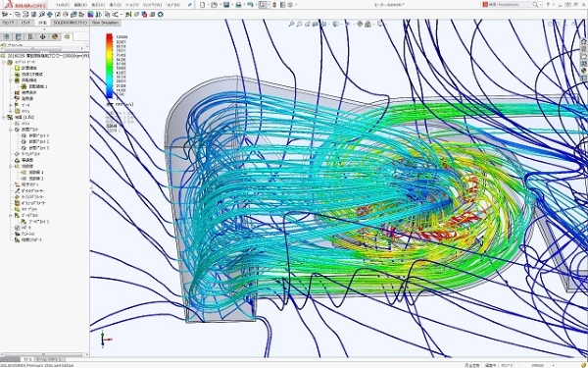Open the Flow Simulation analysis tree tab icon
The height and width of the screenshot is (368, 588).
[x=68, y=37]
